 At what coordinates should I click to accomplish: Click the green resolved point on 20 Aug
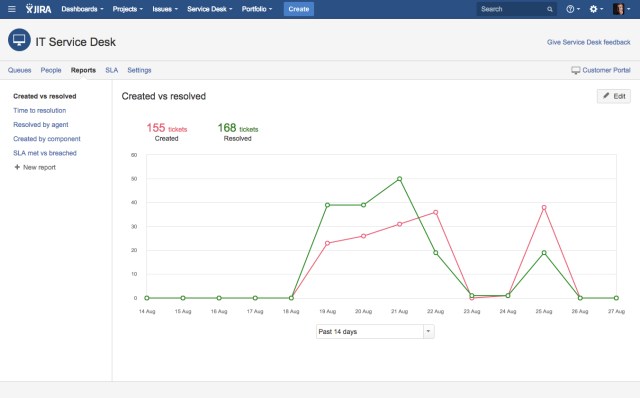(363, 205)
